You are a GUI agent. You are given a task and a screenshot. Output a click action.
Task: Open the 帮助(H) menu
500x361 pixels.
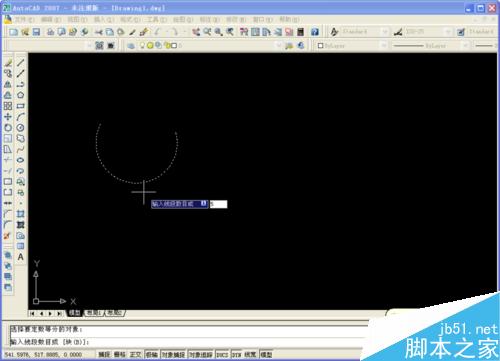click(289, 20)
